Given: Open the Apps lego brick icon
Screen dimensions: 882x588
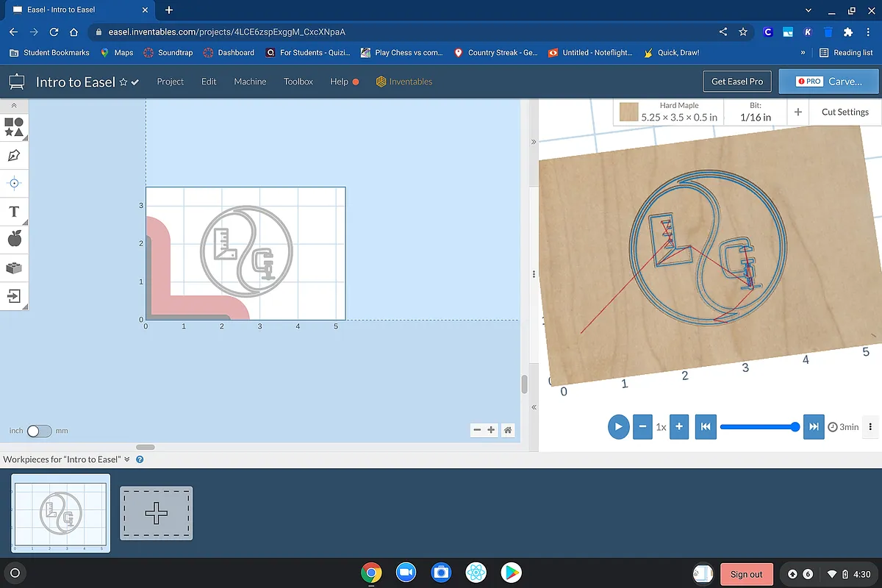Looking at the screenshot, I should [14, 268].
